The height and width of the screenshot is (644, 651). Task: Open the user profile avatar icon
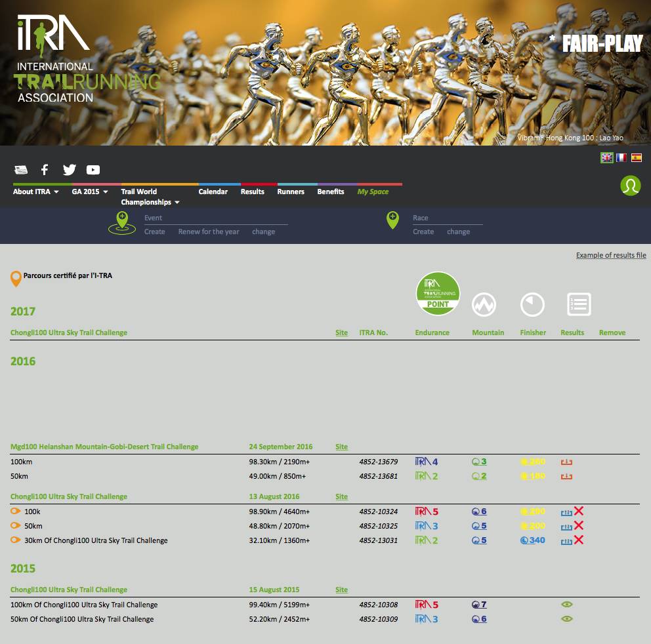630,186
